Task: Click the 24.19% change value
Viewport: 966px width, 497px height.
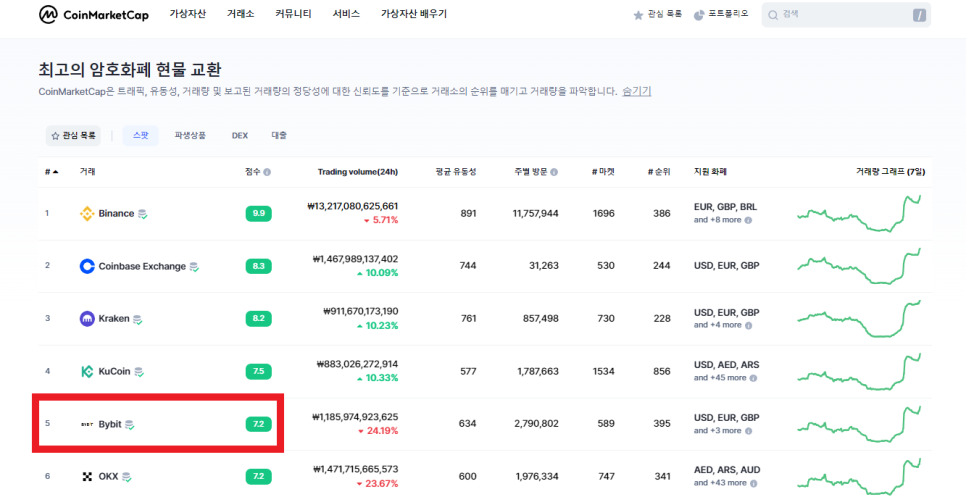Action: click(383, 431)
